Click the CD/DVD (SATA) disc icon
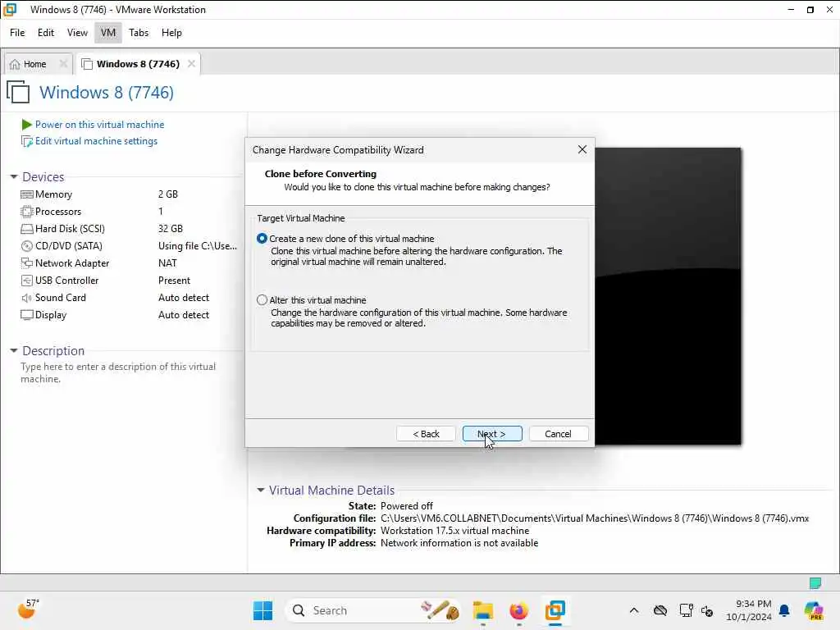 [x=27, y=246]
